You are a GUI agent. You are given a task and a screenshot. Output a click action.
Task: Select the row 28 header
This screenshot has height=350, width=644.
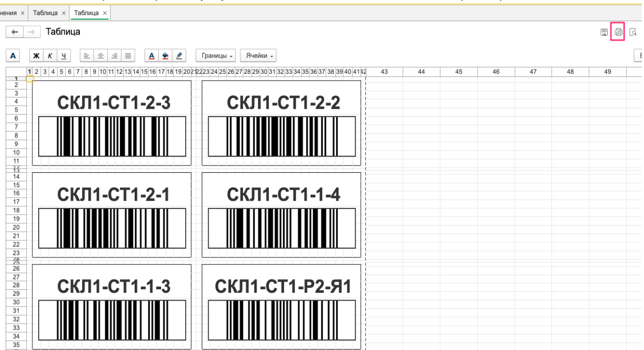coord(16,285)
